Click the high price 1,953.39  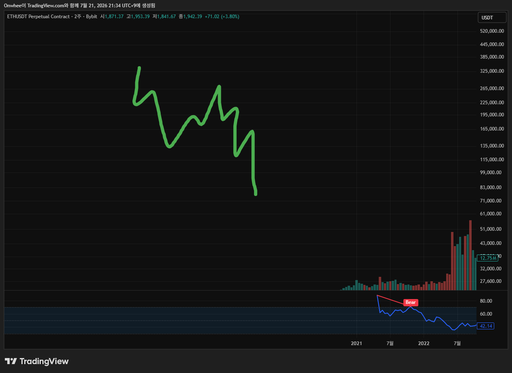pos(140,16)
